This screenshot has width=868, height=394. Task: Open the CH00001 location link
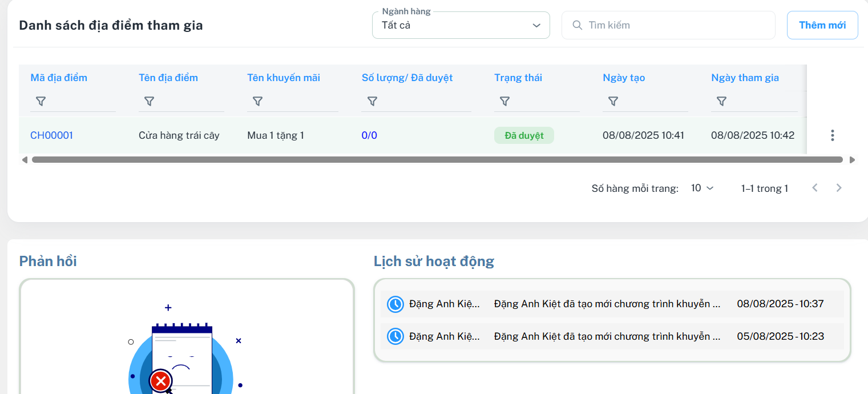tap(51, 135)
